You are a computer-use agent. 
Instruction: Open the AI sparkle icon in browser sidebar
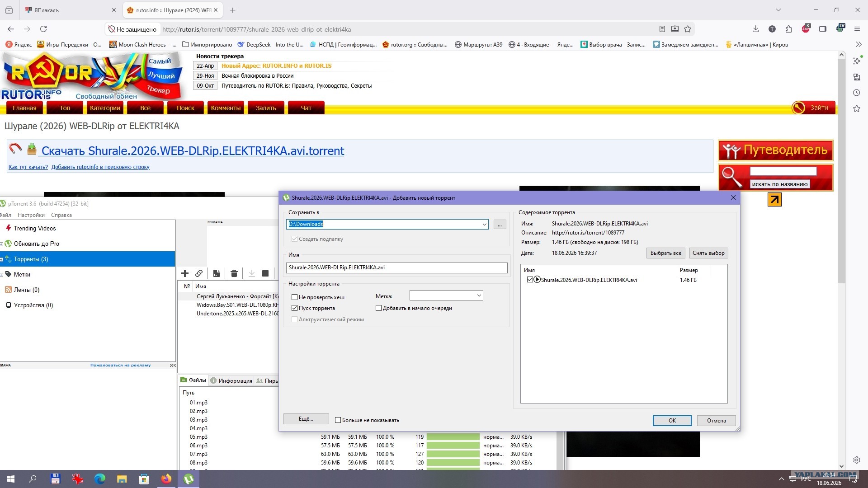tap(857, 61)
